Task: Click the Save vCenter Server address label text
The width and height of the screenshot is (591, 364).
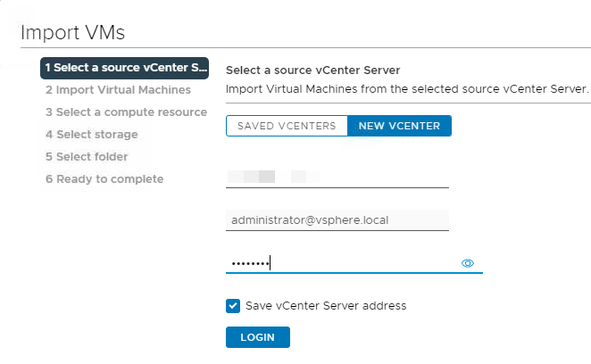Action: pos(326,306)
